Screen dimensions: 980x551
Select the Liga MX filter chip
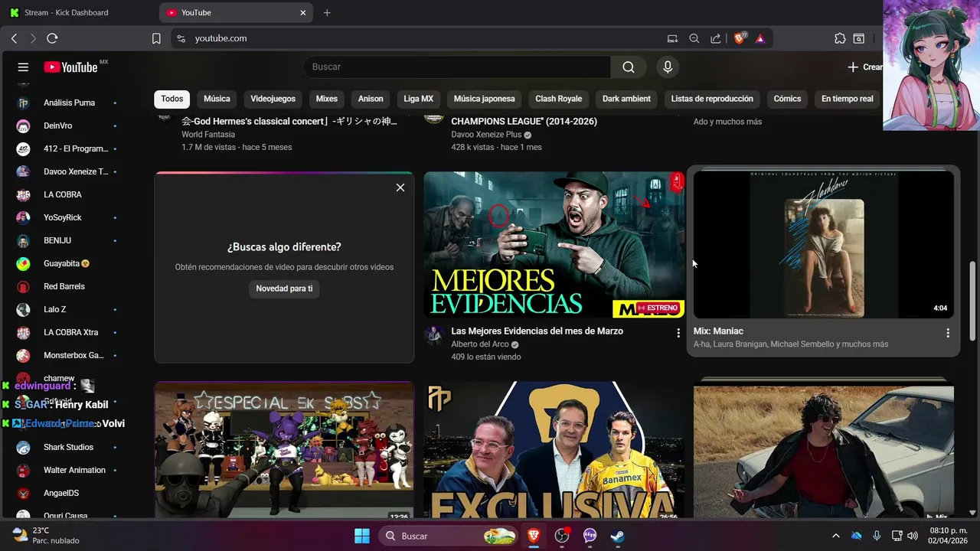[419, 99]
